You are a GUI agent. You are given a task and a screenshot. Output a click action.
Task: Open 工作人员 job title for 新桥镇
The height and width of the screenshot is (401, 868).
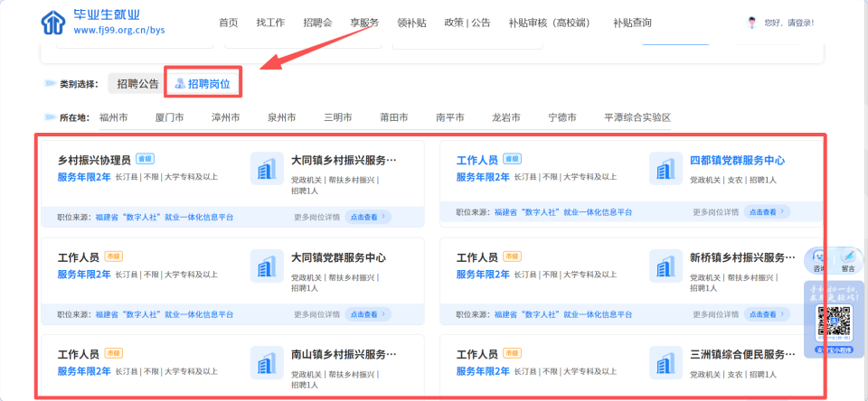pos(476,257)
